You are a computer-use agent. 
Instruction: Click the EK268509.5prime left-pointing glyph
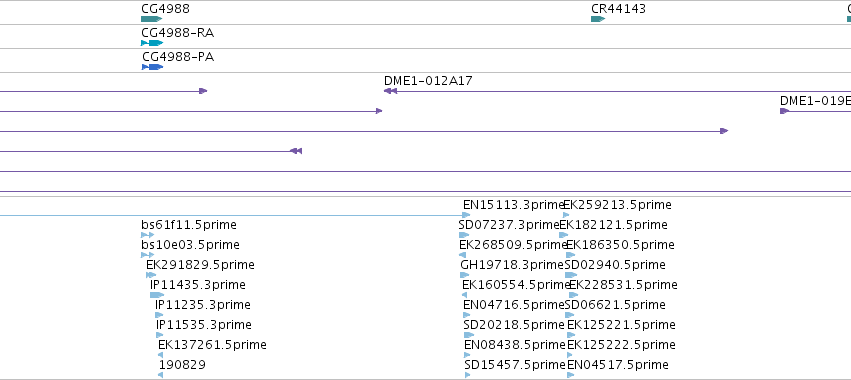tap(462, 255)
